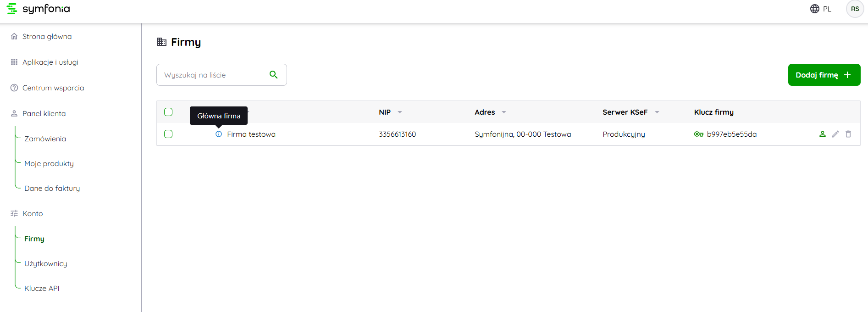Image resolution: width=868 pixels, height=312 pixels.
Task: Focus the Wyszukaj na liście search field
Action: [x=213, y=75]
